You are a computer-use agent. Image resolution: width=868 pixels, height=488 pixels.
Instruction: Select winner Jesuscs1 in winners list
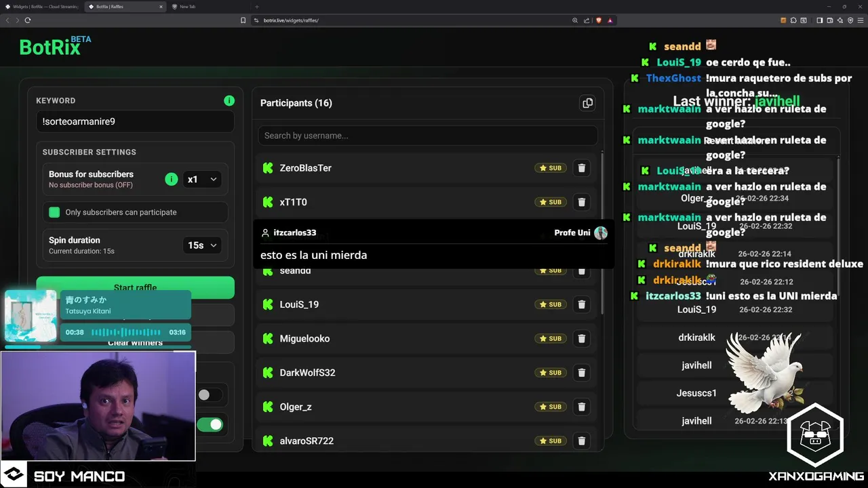[696, 393]
